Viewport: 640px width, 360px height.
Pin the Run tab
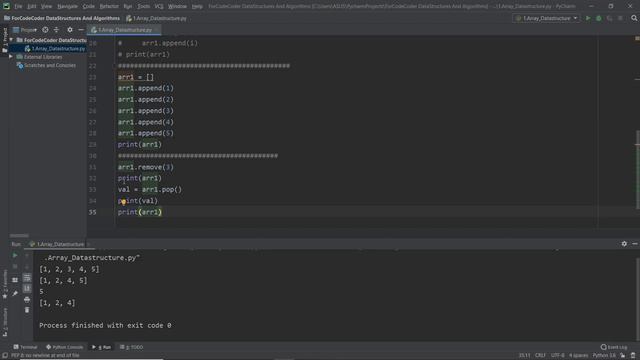click(15, 293)
